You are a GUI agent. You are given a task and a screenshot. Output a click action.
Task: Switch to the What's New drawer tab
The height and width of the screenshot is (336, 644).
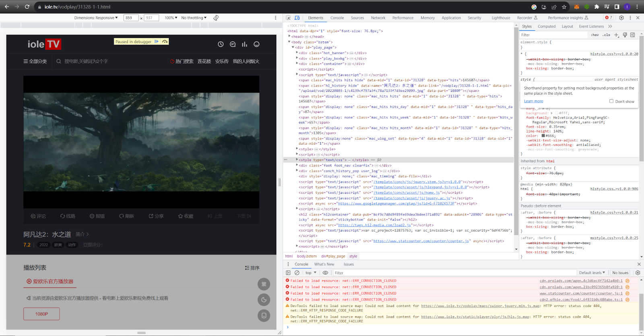pos(324,264)
